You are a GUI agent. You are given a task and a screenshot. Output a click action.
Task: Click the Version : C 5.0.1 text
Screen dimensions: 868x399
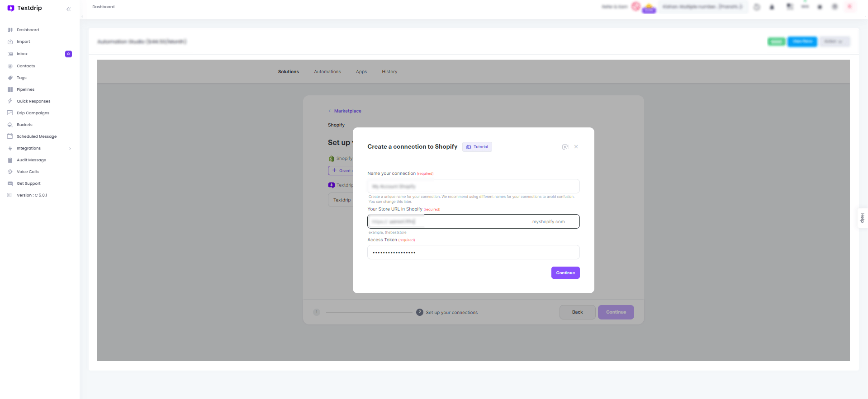point(32,195)
